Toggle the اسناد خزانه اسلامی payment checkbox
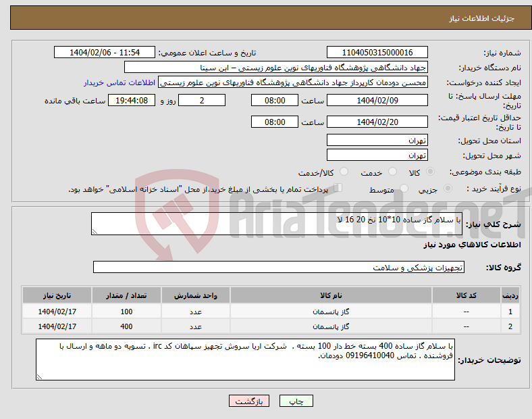This screenshot has height=419, width=532. (338, 188)
